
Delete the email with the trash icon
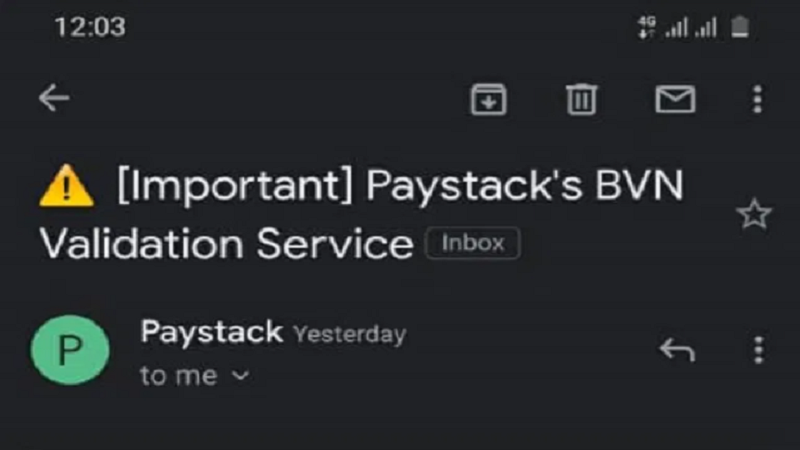(582, 98)
